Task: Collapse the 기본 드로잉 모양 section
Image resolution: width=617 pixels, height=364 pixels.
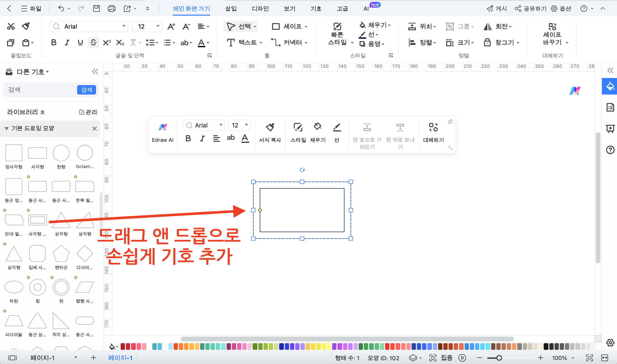Action: click(x=7, y=129)
